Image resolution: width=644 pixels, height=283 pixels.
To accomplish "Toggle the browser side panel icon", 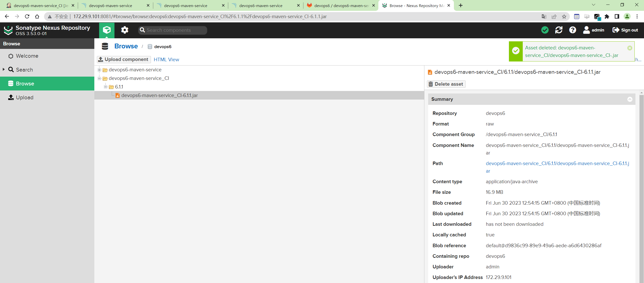I will 617,17.
